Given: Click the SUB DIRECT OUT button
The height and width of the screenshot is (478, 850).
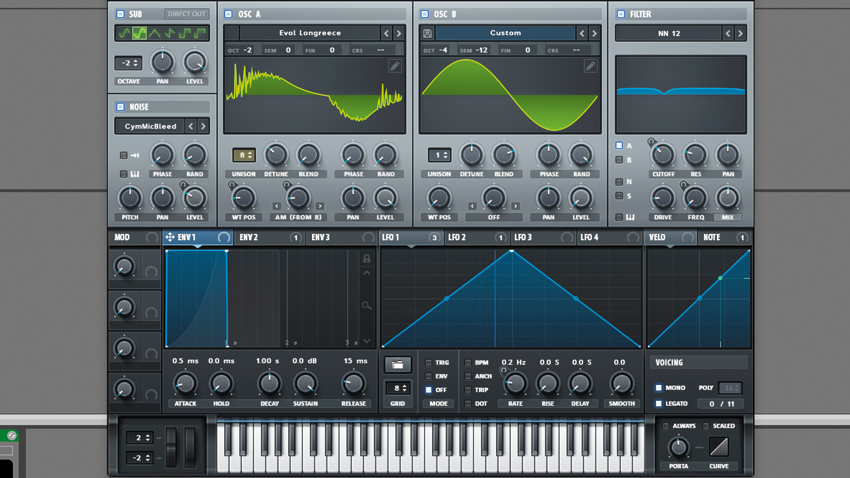Looking at the screenshot, I should (x=186, y=14).
